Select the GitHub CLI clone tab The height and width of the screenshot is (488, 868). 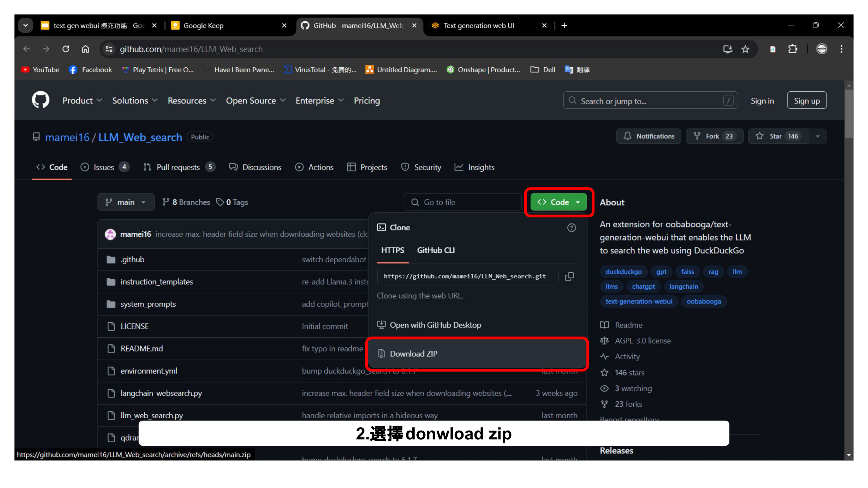(436, 250)
